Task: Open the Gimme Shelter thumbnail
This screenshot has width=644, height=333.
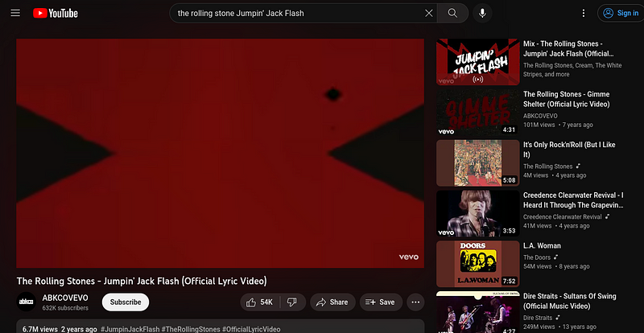Action: 477,113
